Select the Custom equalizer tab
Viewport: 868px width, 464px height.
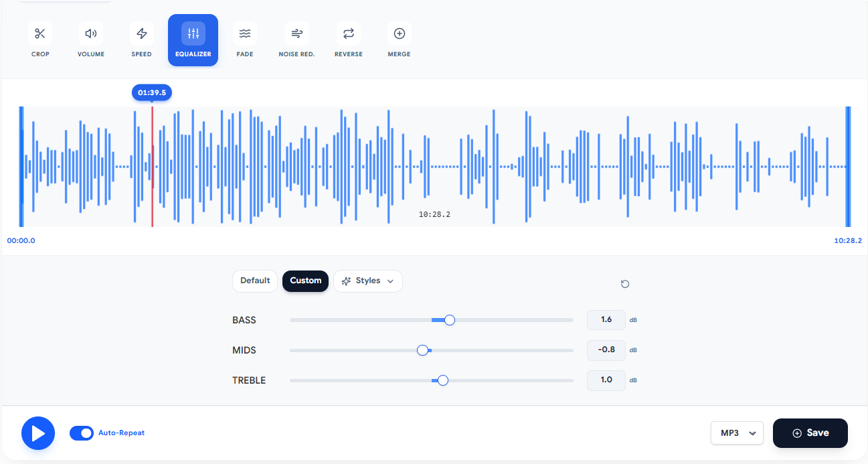(x=306, y=281)
